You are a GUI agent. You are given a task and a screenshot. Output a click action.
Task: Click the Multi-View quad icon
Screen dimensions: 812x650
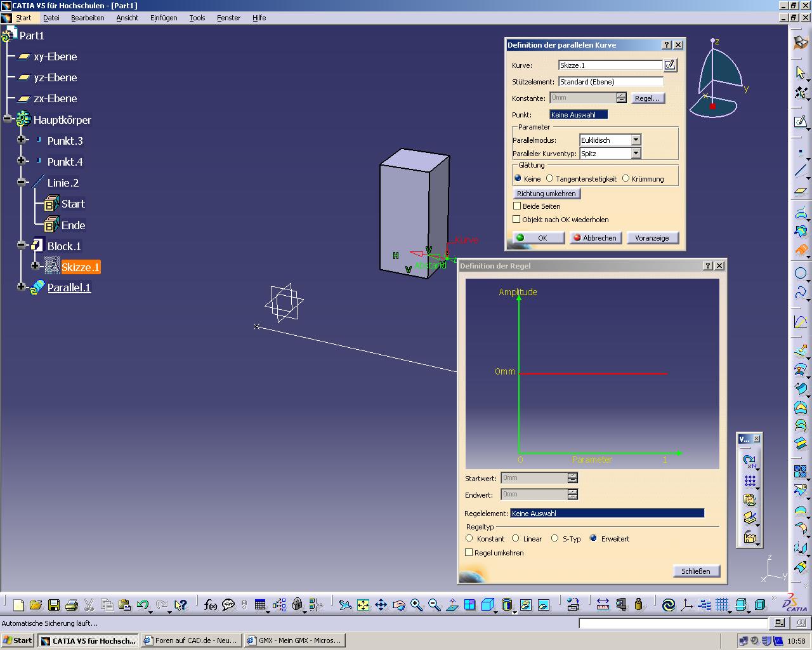coord(469,605)
